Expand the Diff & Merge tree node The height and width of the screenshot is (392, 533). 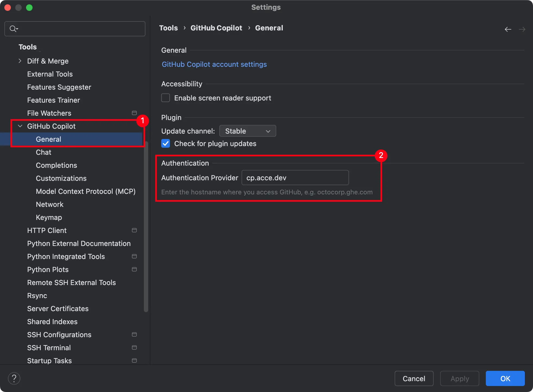pos(20,61)
